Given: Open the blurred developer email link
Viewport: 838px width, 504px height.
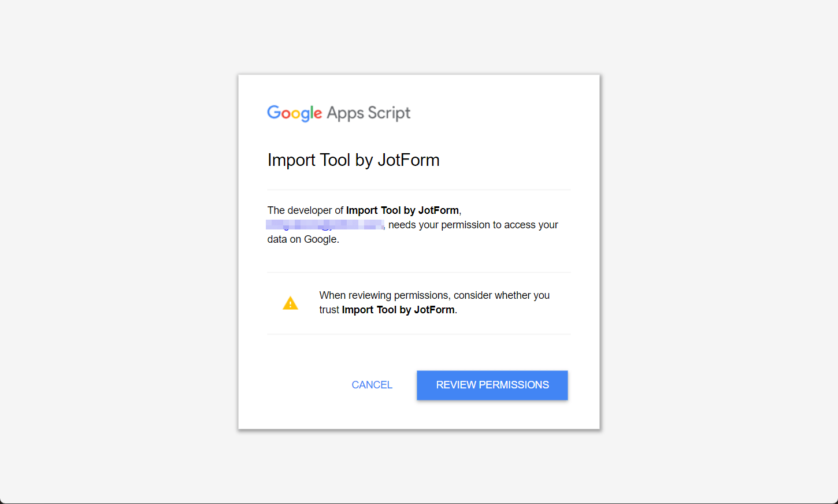Looking at the screenshot, I should 325,225.
